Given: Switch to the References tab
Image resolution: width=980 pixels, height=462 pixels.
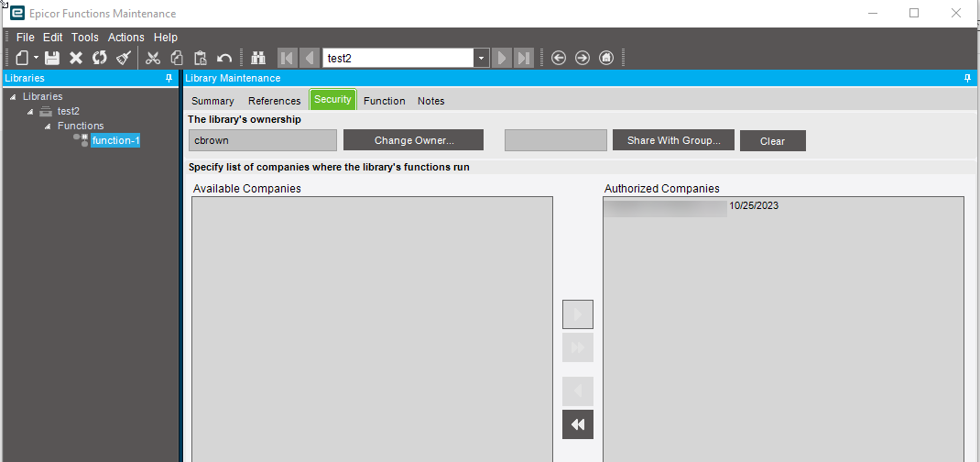Looking at the screenshot, I should (275, 101).
